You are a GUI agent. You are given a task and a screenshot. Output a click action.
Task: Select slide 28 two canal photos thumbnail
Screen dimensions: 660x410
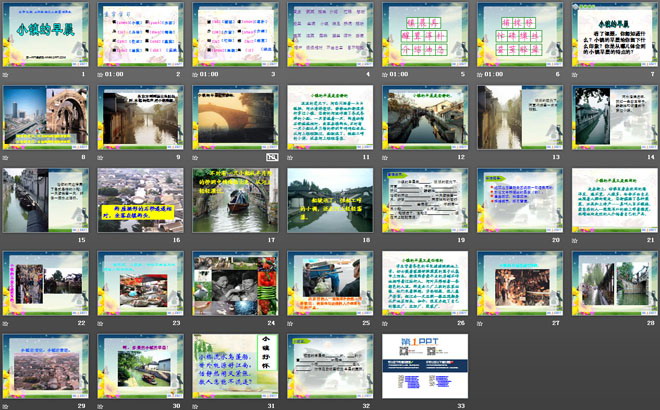tap(615, 283)
